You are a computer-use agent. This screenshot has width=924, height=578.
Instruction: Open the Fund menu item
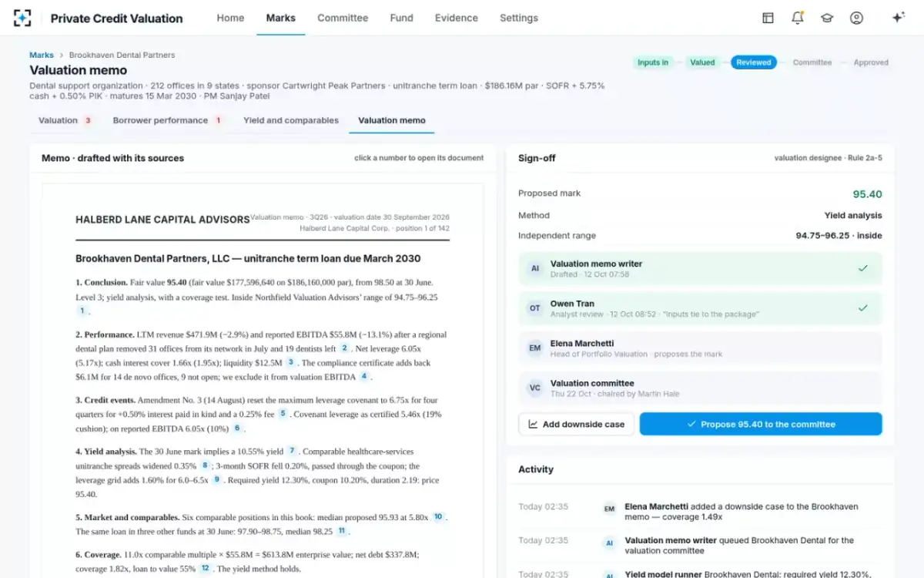point(401,18)
